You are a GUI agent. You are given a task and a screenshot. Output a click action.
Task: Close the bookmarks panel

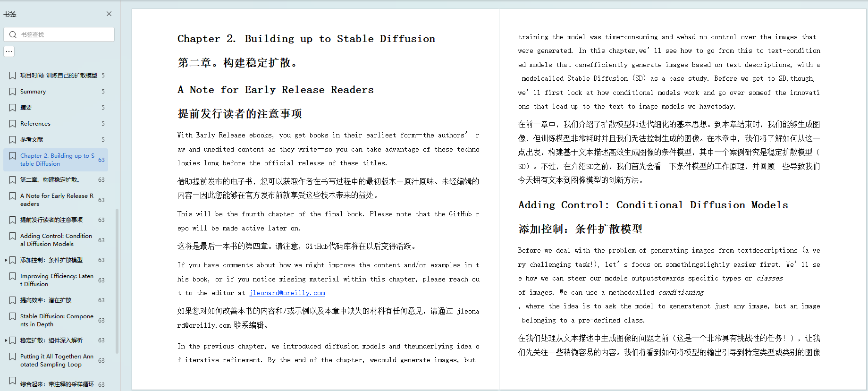[109, 14]
